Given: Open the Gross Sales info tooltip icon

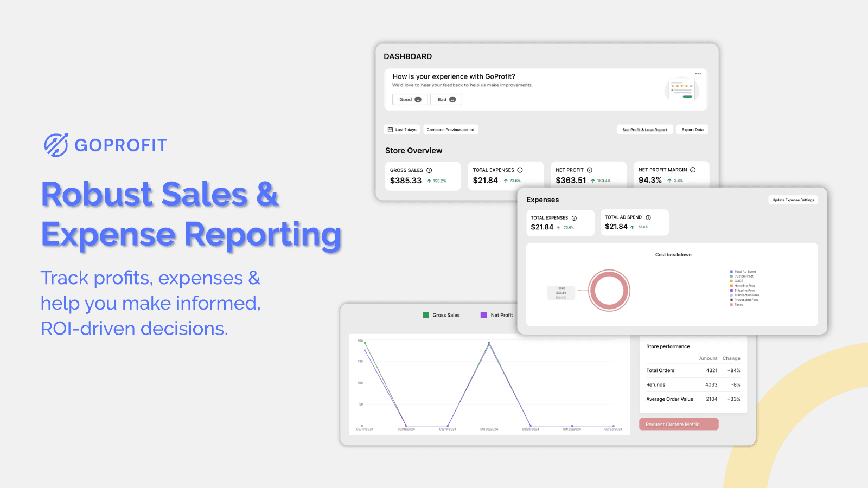Looking at the screenshot, I should pyautogui.click(x=429, y=170).
